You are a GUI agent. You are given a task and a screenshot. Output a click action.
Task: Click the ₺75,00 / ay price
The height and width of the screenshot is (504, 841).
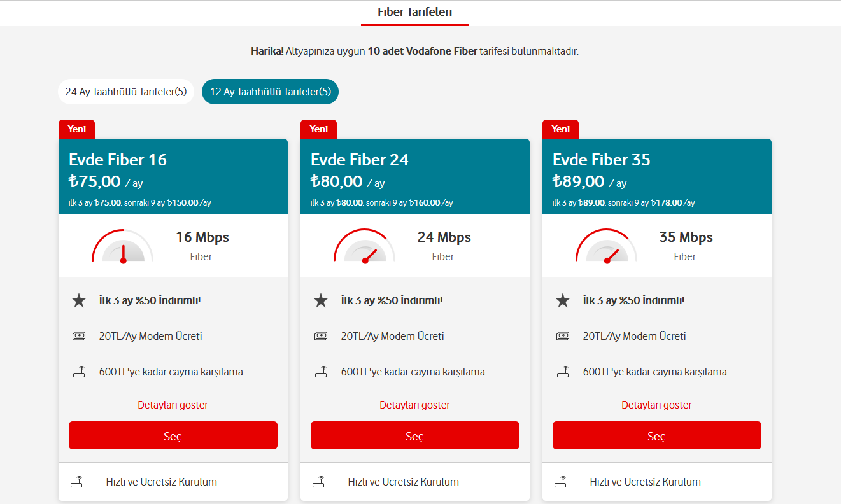106,182
